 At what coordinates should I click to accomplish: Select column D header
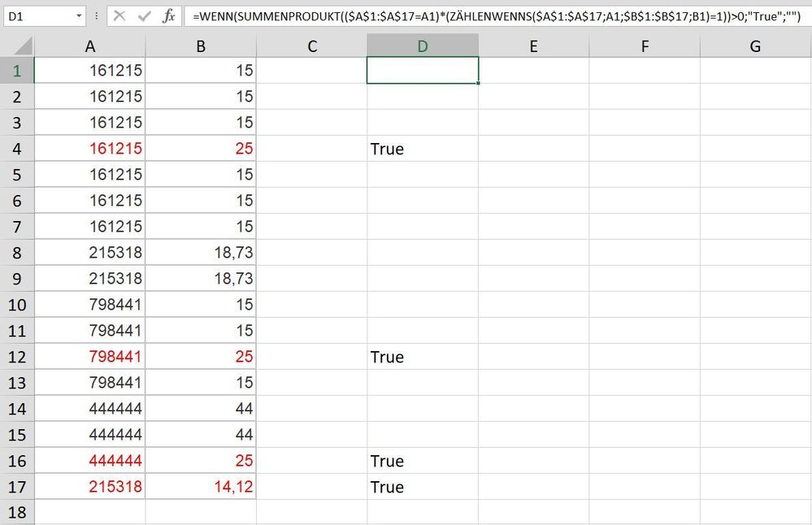point(423,46)
